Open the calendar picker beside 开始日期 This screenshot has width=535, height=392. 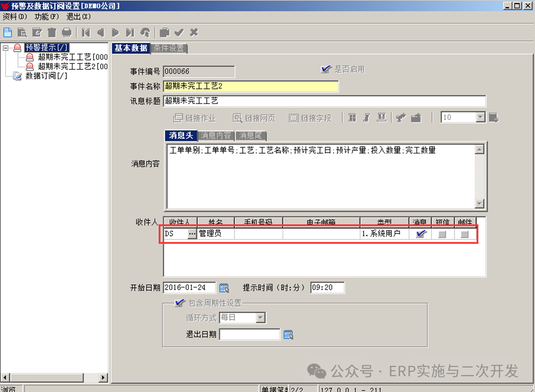tap(224, 288)
